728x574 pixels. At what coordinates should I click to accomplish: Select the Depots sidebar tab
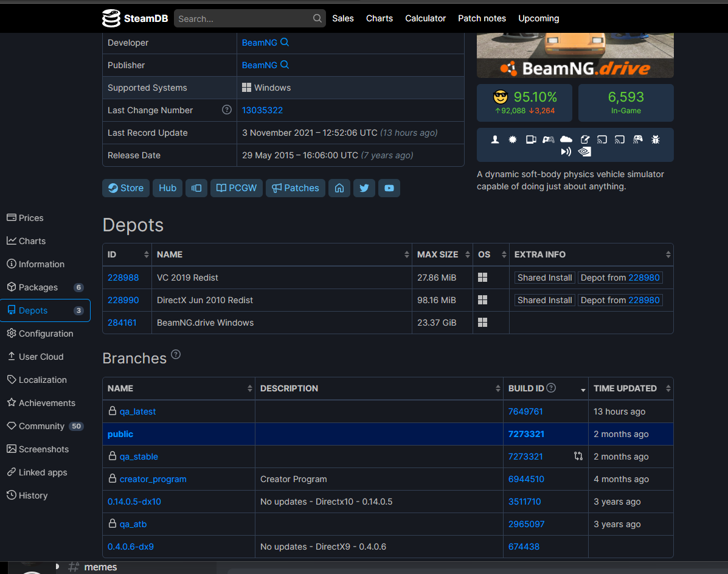pyautogui.click(x=45, y=310)
